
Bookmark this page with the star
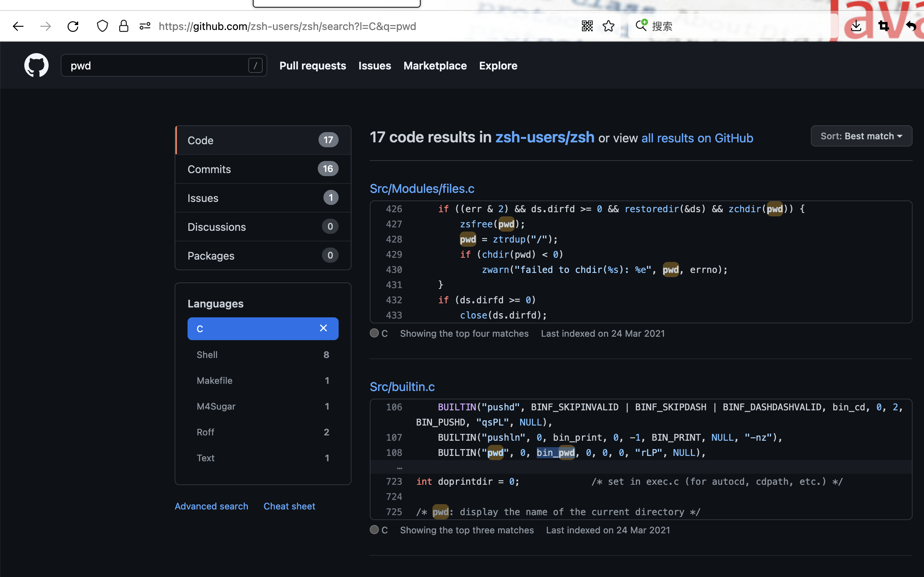pyautogui.click(x=609, y=26)
